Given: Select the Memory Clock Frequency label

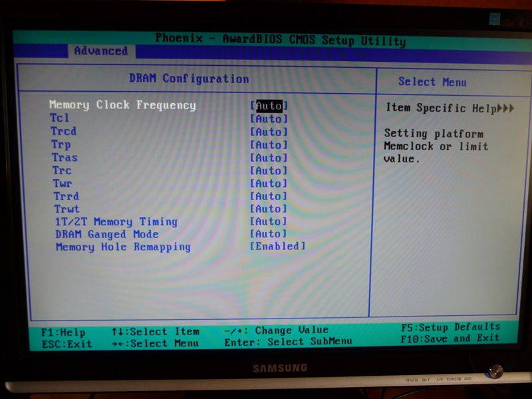Looking at the screenshot, I should click(122, 105).
